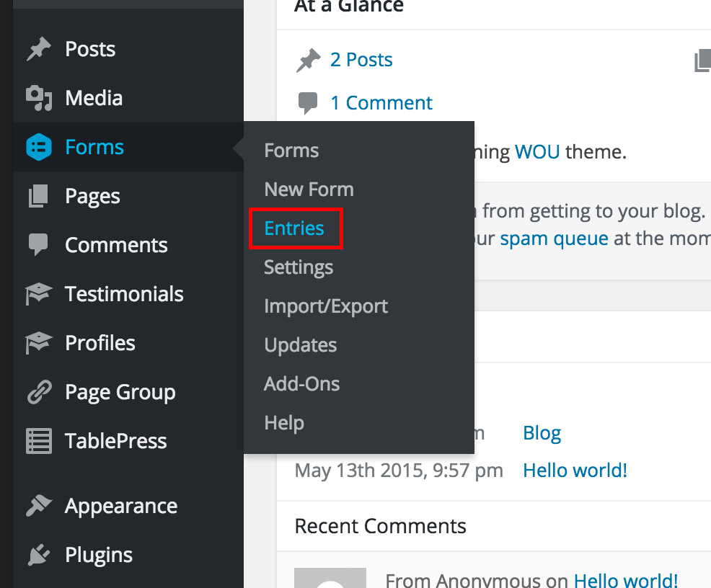Open Import/Export submenu item
Screen dimensions: 711x588
coord(325,306)
